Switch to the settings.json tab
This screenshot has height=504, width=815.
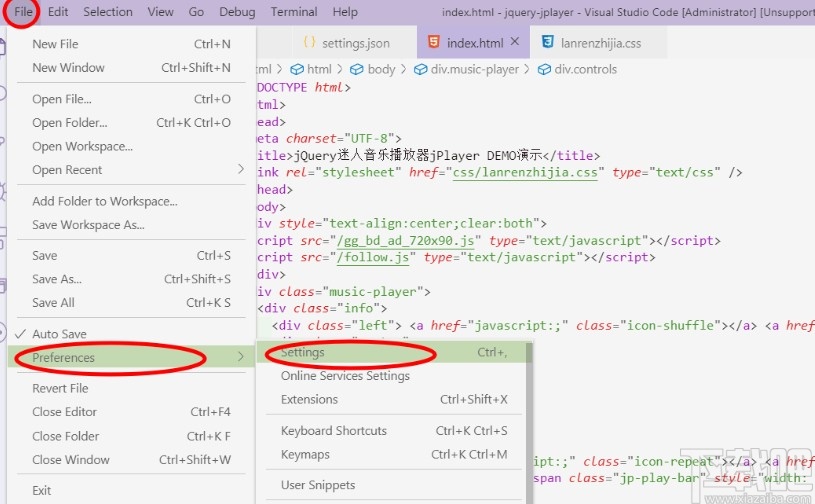[x=356, y=43]
